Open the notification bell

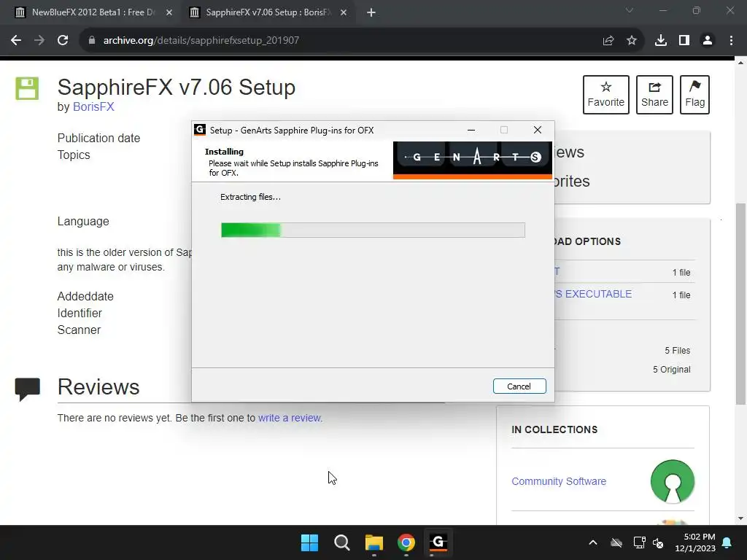[727, 542]
